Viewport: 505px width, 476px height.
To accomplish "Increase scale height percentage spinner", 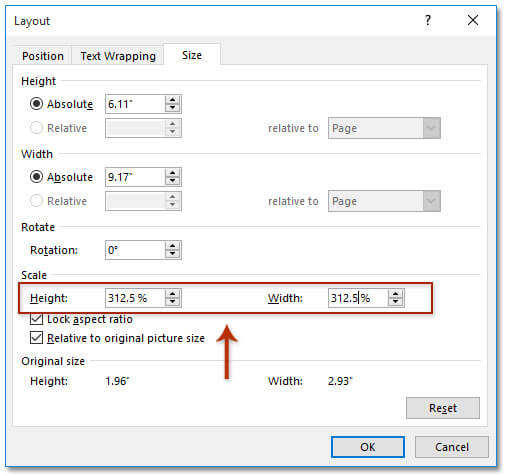I will (x=172, y=294).
